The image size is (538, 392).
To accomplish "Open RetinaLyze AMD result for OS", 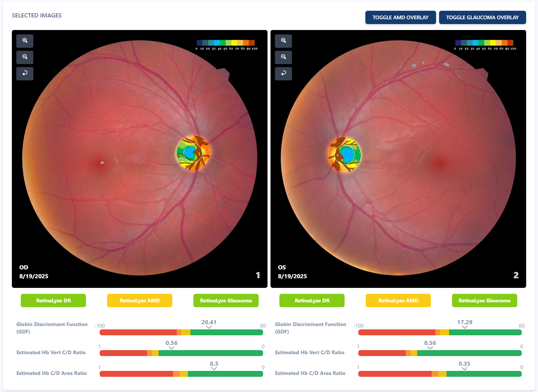I will [398, 300].
